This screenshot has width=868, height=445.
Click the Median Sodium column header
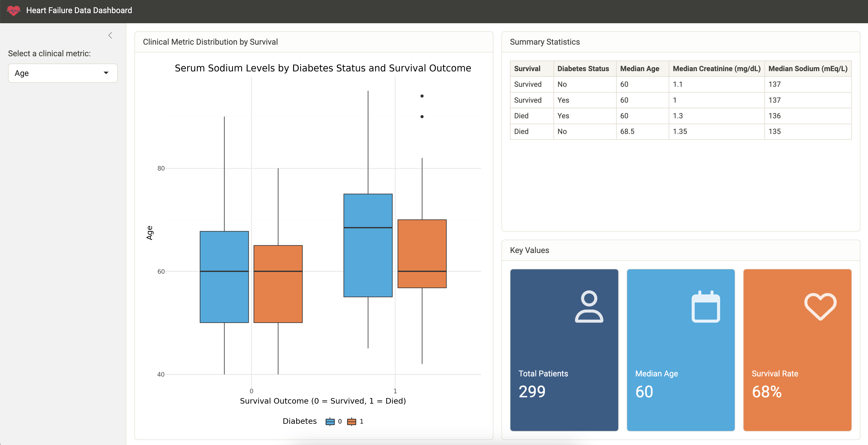pyautogui.click(x=808, y=69)
